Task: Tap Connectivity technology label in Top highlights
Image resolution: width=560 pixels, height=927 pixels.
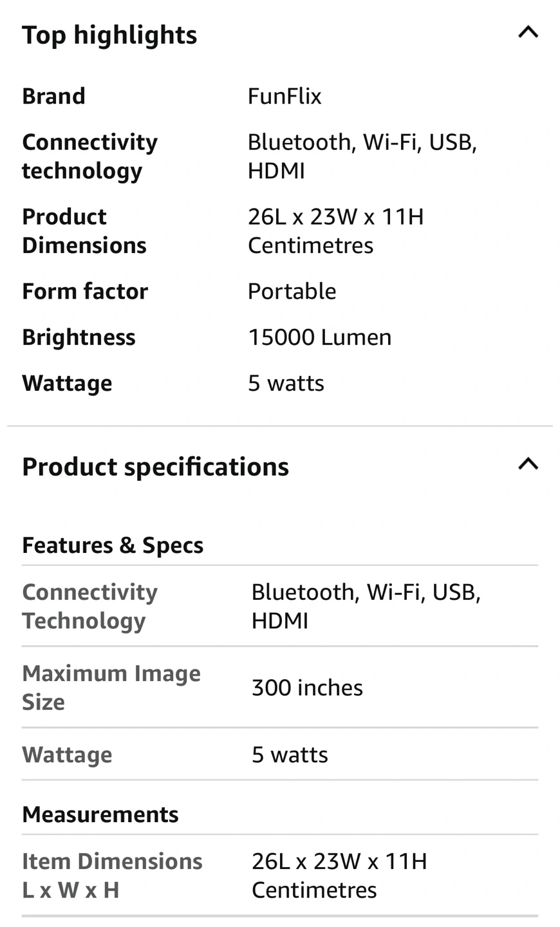Action: point(89,156)
